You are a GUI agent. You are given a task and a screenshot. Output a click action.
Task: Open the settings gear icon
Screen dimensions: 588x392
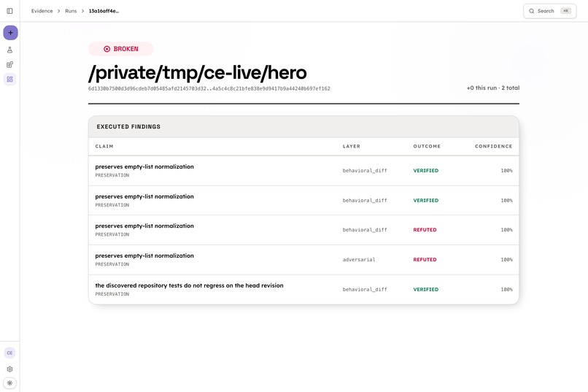(9, 369)
